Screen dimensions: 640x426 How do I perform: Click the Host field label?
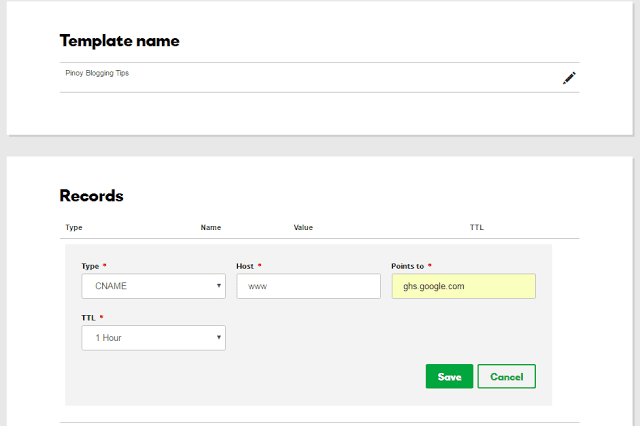[246, 266]
